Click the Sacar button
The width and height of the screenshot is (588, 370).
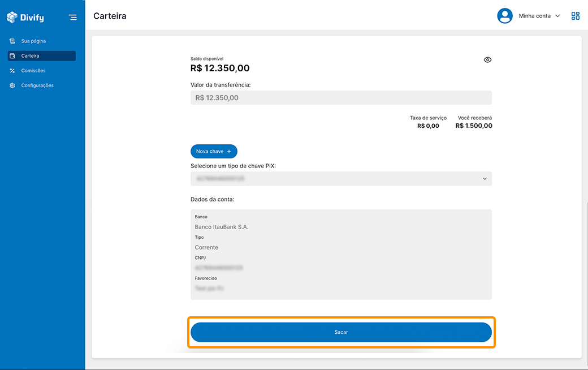341,332
